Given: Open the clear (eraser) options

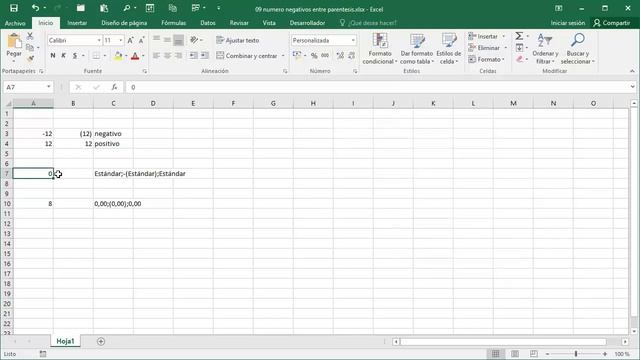Looking at the screenshot, I should (521, 59).
